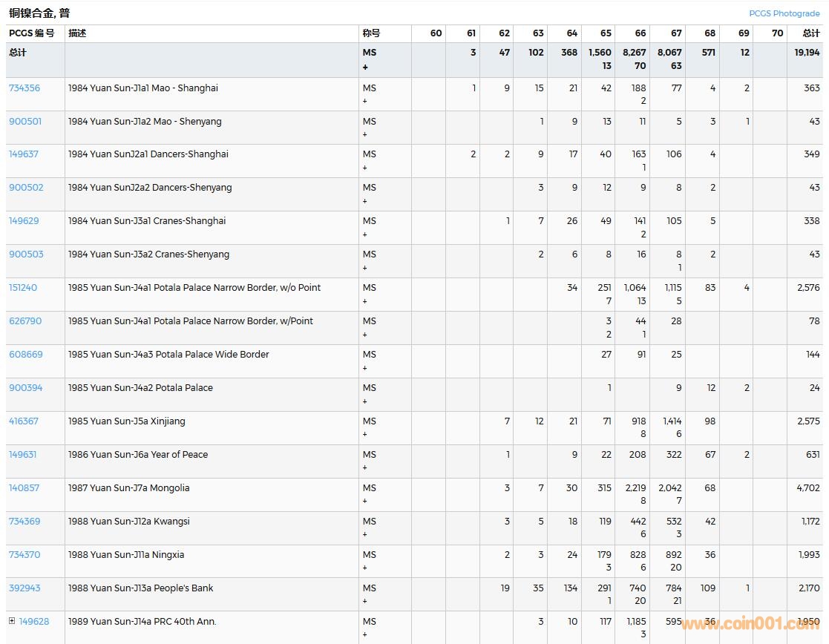Click PCGS number 626790 link
Viewport: 829px width, 644px height.
[25, 321]
